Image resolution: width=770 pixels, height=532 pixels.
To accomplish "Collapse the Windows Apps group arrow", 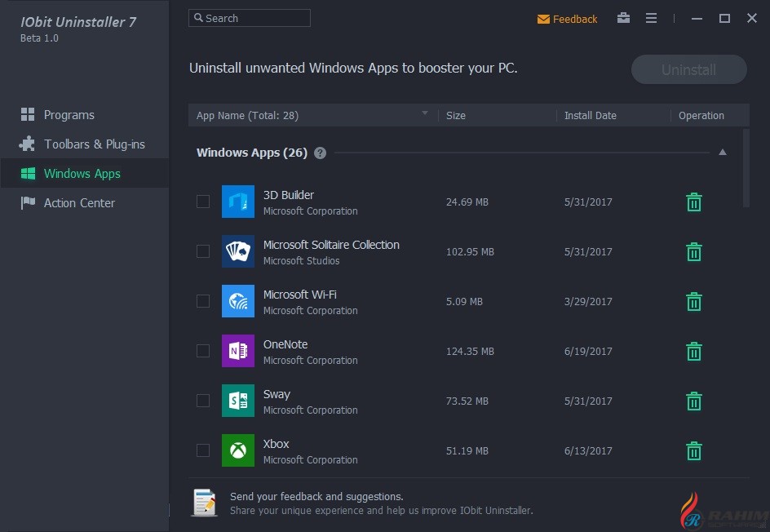I will pyautogui.click(x=722, y=153).
